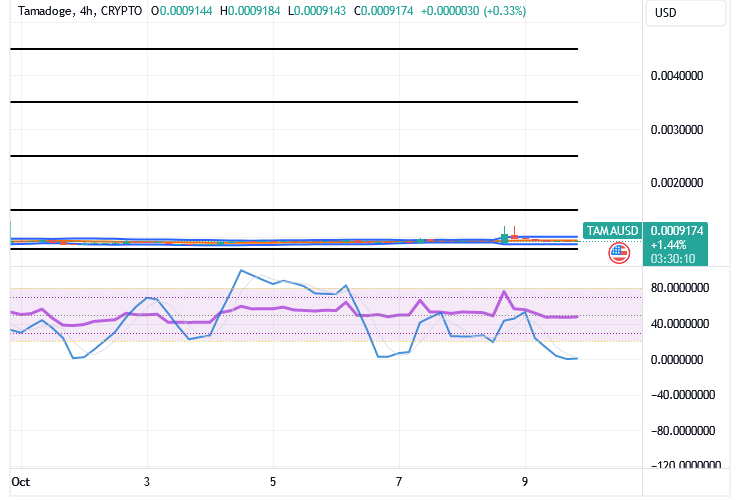Click the Oct date on time axis
Screen dimensions: 740x500
[20, 482]
